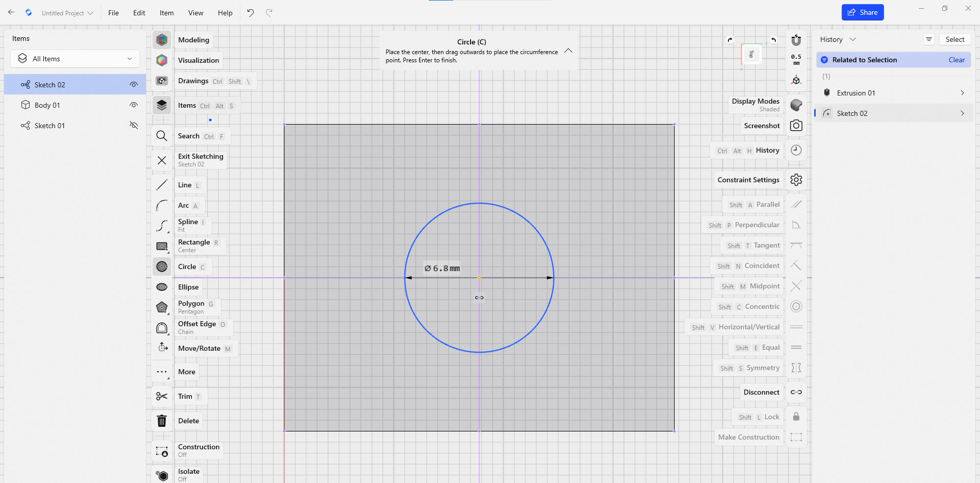Click the Disconnect link icon
Viewport: 980px width, 483px height.
(796, 392)
